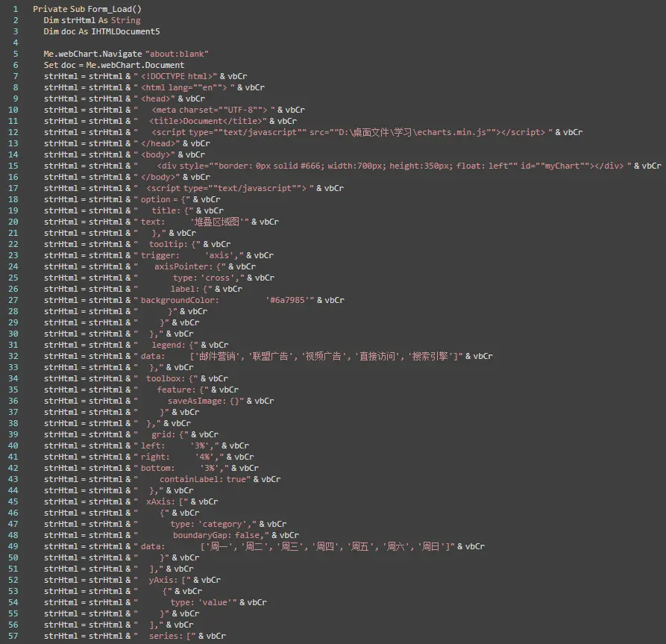666x644 pixels.
Task: Click the bottom: '3%' line
Action: 151,468
